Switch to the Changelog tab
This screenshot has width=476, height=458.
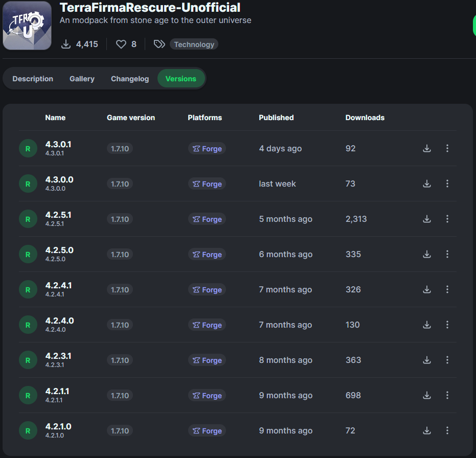pos(130,79)
